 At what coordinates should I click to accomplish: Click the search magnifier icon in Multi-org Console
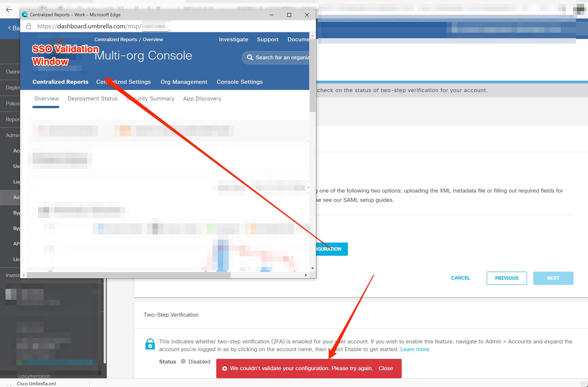250,57
